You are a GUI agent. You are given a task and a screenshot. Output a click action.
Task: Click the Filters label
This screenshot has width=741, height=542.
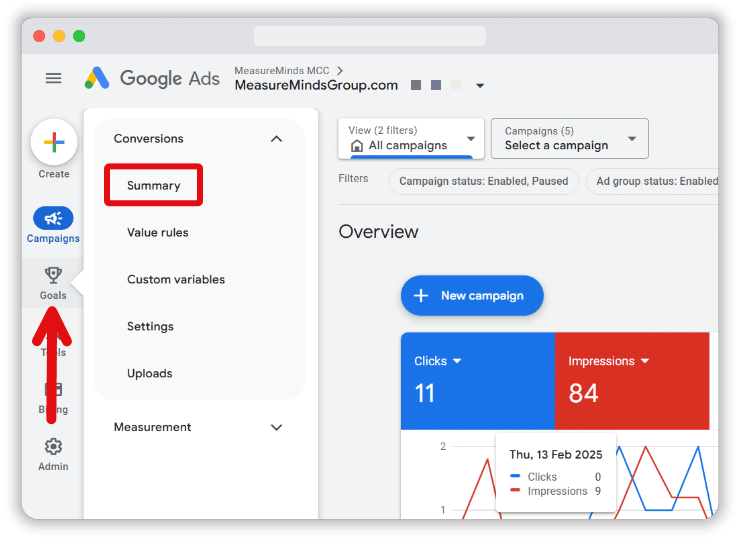coord(353,179)
